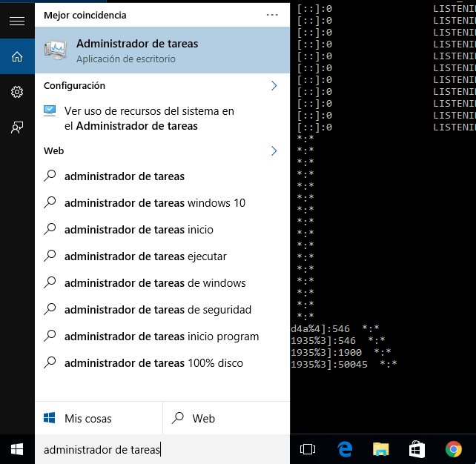Launch Administrador de tareas desktop app
Screen dimensions: 476x464
(x=162, y=50)
